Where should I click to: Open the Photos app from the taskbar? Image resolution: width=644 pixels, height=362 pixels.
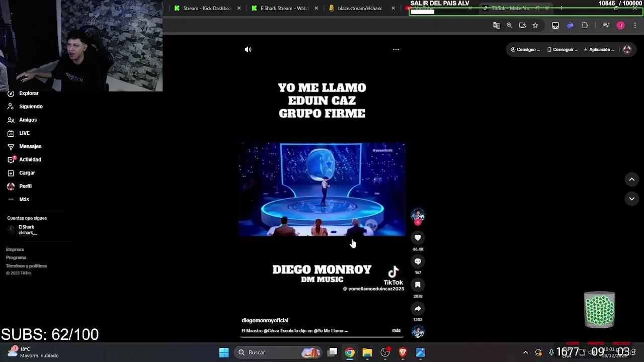pyautogui.click(x=421, y=352)
